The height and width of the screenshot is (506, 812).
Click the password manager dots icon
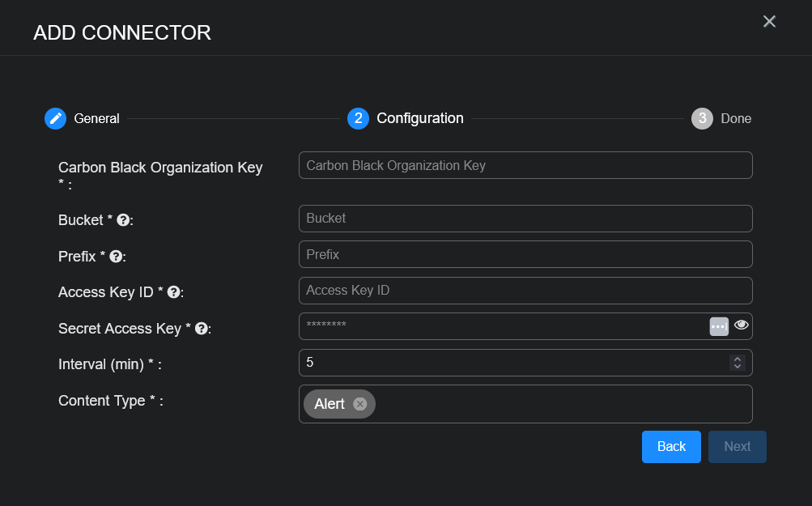(718, 326)
